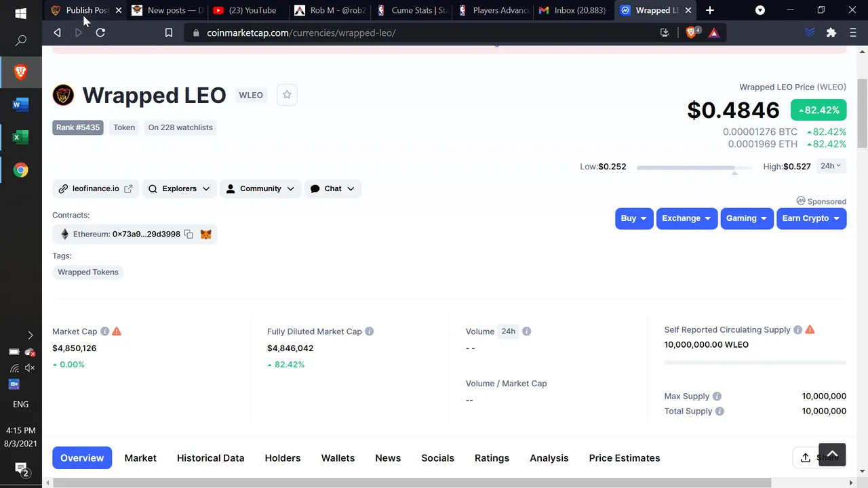This screenshot has width=868, height=488.
Task: Click the Rank #5435 badge
Action: tap(78, 127)
